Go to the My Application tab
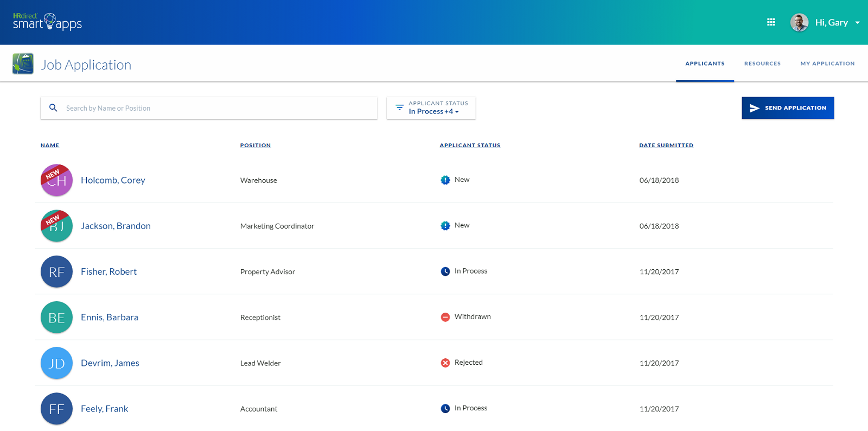Image resolution: width=868 pixels, height=431 pixels. click(827, 64)
